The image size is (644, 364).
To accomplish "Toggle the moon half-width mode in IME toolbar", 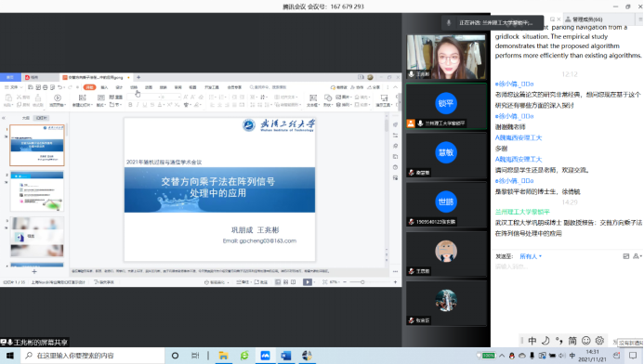I will coord(545,341).
